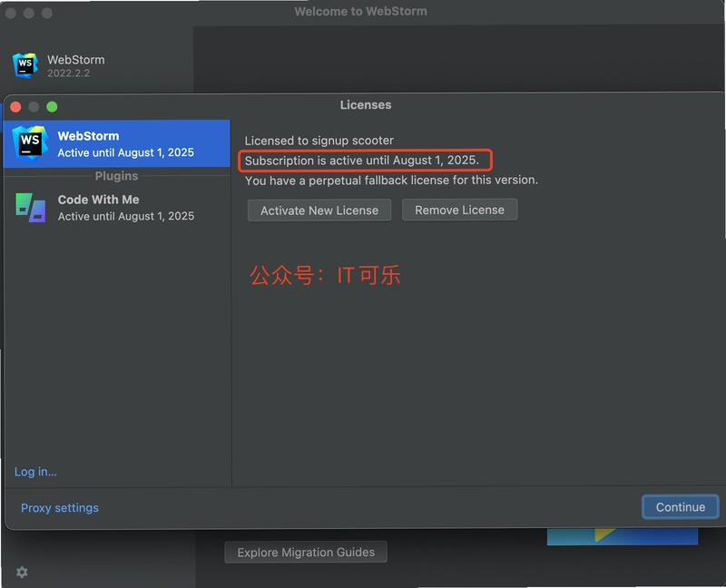Click the 'Licensed to signup scooter' text

(319, 141)
